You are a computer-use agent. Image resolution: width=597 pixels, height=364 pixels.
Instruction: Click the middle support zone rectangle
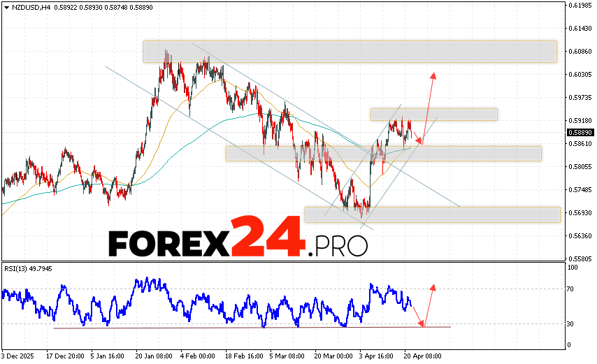(383, 154)
